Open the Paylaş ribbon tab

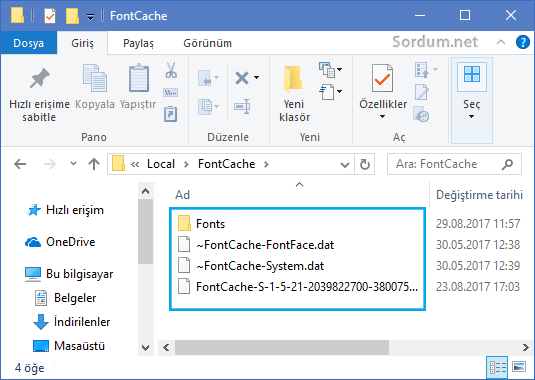(138, 43)
